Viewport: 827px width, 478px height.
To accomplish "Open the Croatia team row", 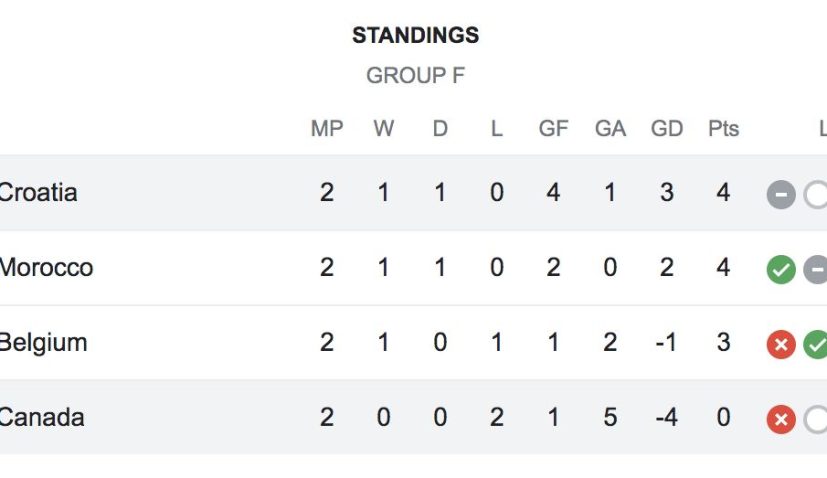I will 38,192.
